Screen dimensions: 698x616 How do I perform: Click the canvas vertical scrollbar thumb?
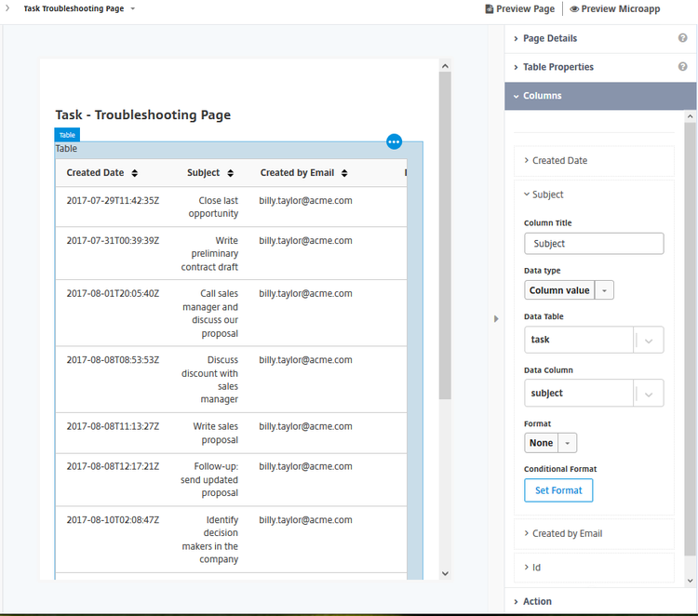(445, 235)
